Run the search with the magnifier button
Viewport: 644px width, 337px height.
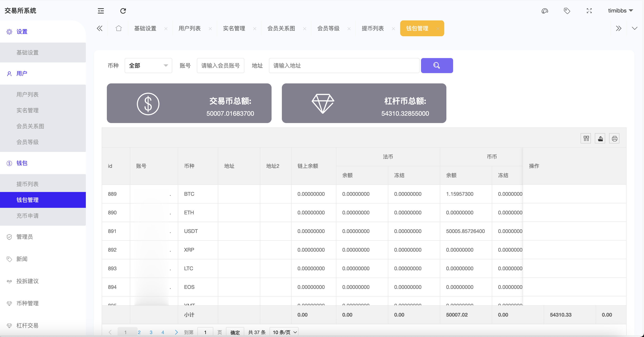click(437, 65)
